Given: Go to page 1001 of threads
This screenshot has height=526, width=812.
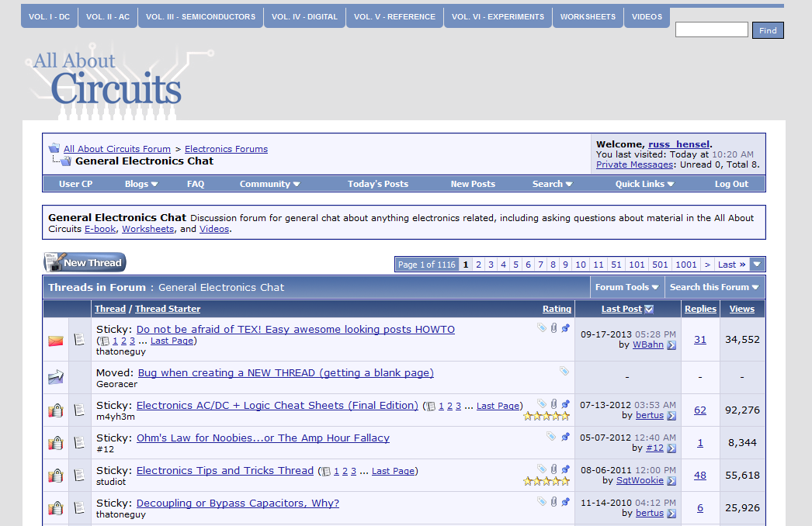Looking at the screenshot, I should 686,265.
